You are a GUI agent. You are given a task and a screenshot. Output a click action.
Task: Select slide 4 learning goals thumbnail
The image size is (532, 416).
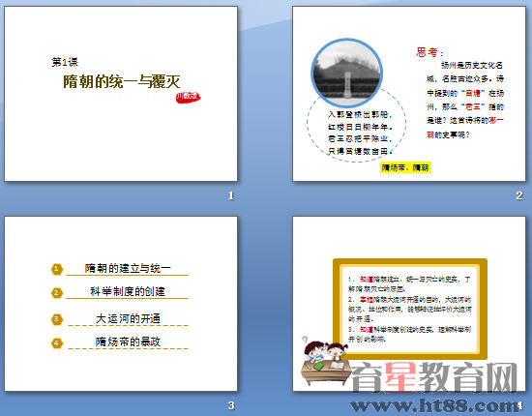[409, 304]
